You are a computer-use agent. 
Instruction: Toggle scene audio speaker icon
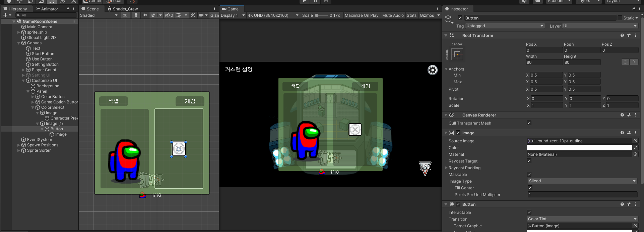[x=144, y=15]
